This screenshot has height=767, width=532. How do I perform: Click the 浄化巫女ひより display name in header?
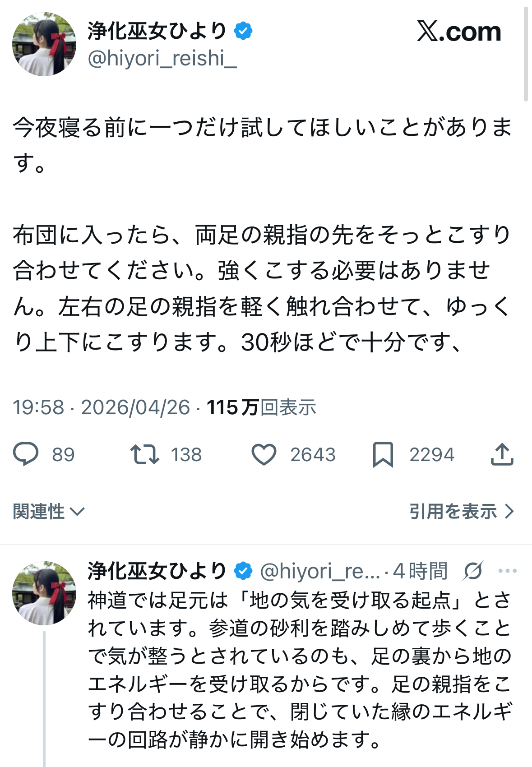tap(157, 31)
